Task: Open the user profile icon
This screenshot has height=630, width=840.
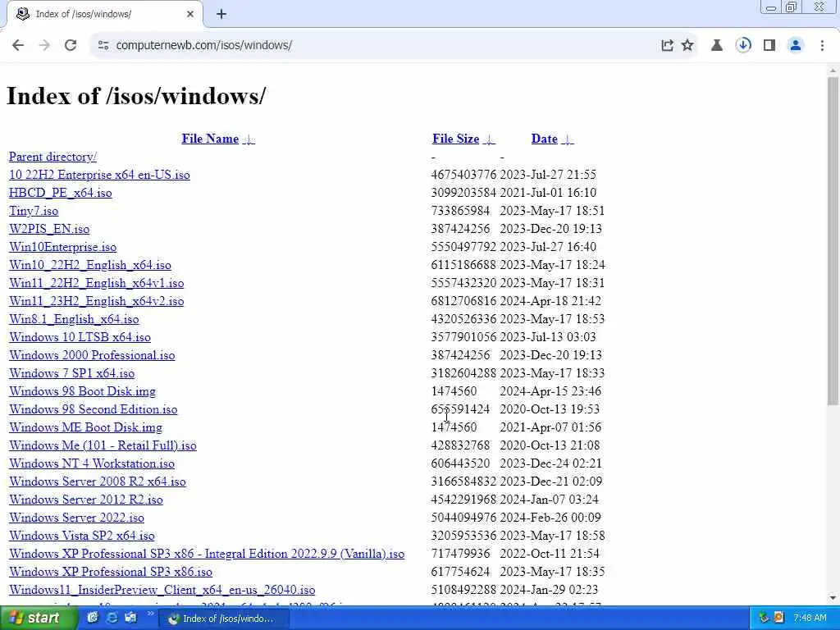Action: point(796,46)
